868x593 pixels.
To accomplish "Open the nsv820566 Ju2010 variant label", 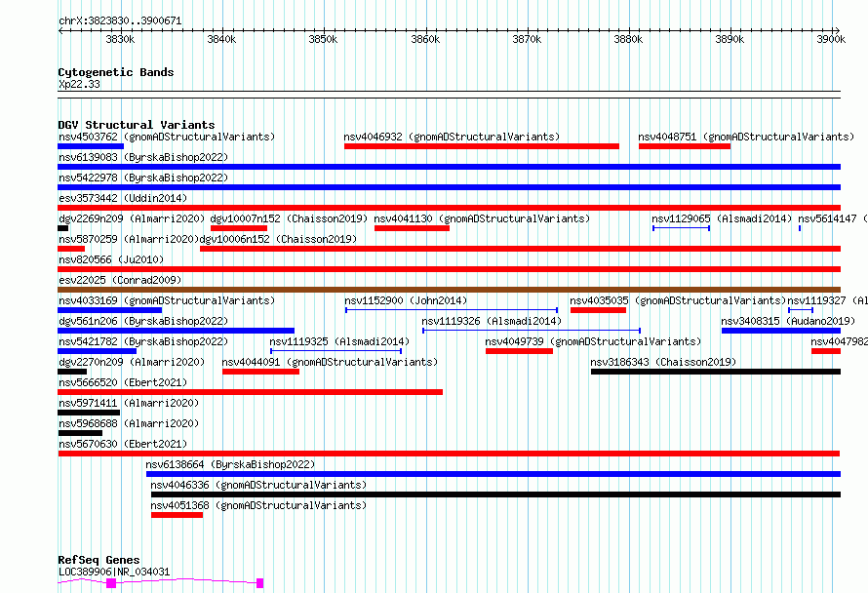I will pyautogui.click(x=111, y=259).
